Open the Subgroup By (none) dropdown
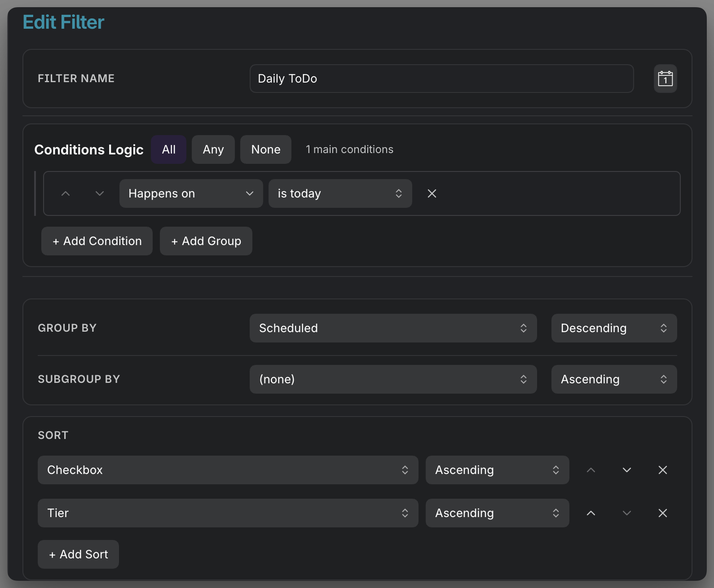 tap(393, 379)
